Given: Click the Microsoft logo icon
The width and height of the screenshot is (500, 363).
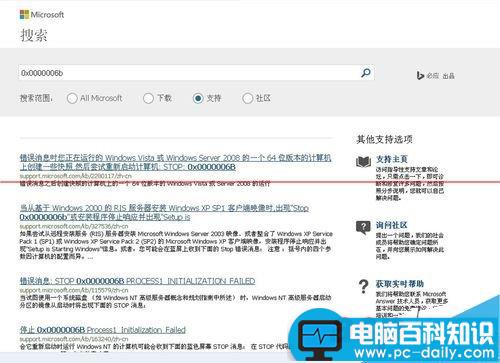Looking at the screenshot, I should 24,15.
